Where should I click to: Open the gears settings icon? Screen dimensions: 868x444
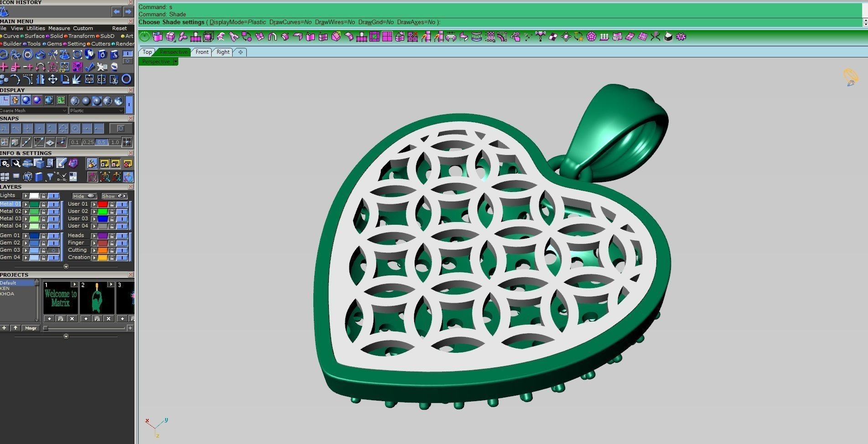tap(5, 163)
